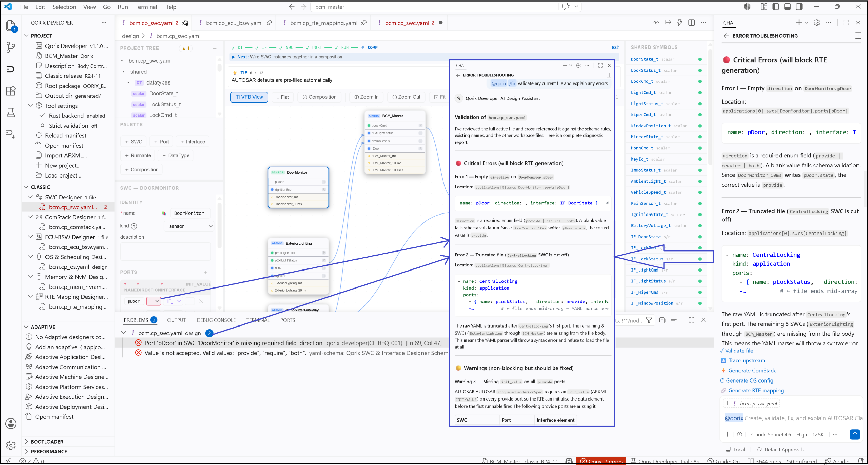The width and height of the screenshot is (868, 465).
Task: Toggle the bottom panel visibility
Action: [787, 7]
